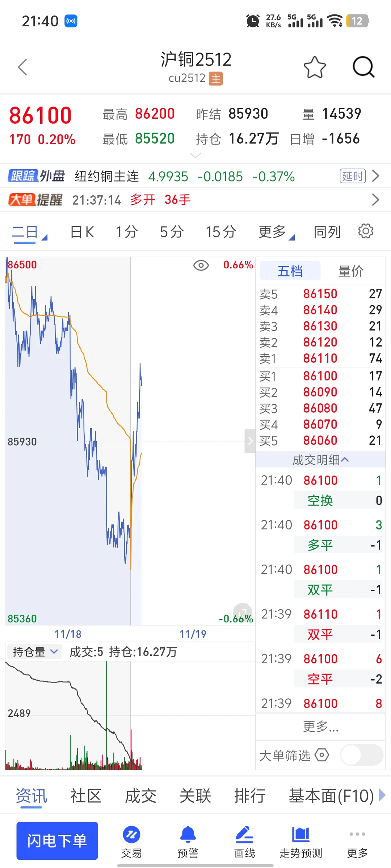Open 预警 alert bell icon

[x=188, y=842]
